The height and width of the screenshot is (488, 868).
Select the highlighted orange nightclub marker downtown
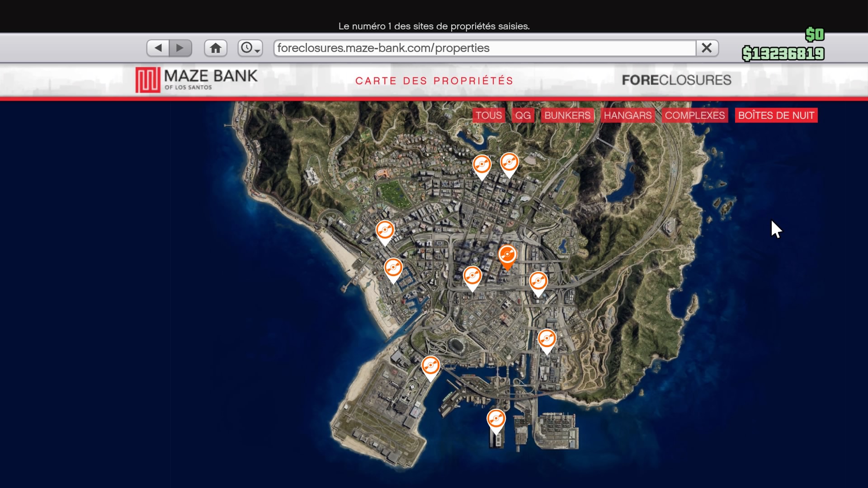pos(507,255)
